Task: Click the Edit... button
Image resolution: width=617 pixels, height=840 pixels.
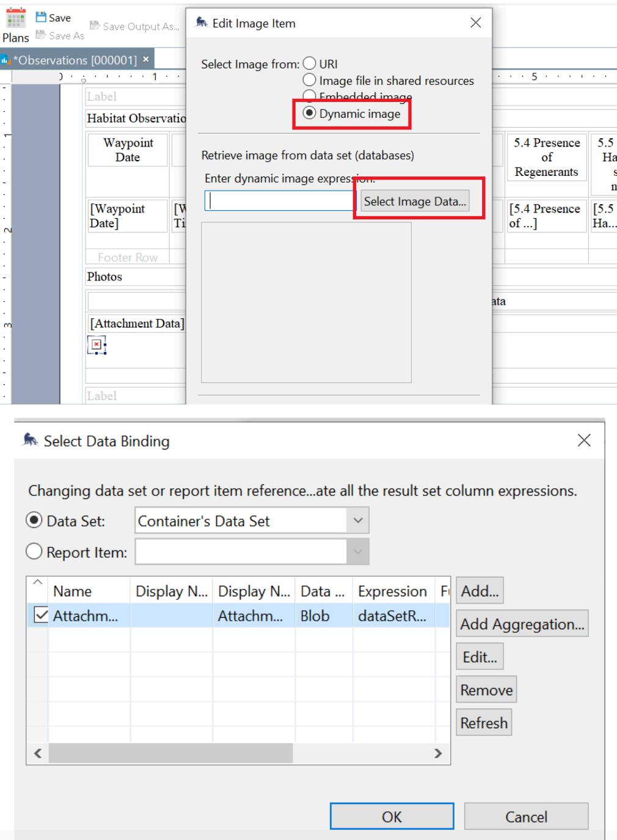Action: pos(480,657)
